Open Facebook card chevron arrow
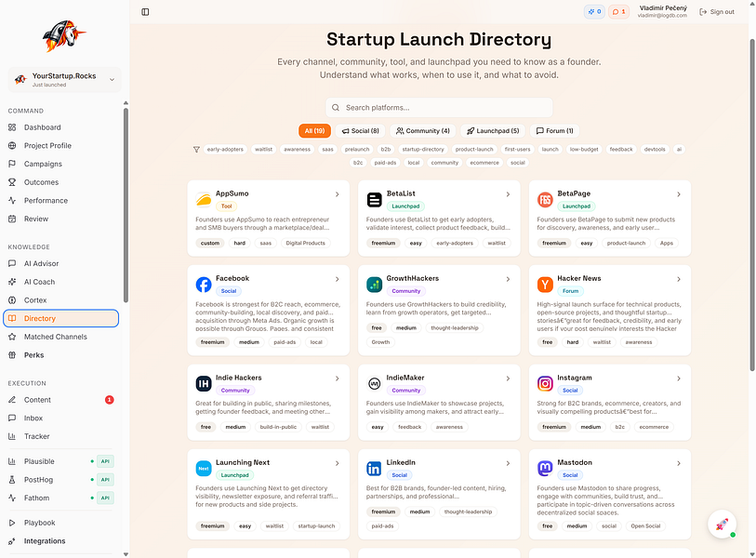 coord(337,279)
